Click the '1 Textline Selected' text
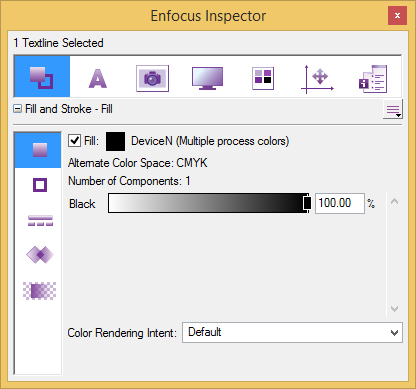This screenshot has width=416, height=389. [58, 43]
